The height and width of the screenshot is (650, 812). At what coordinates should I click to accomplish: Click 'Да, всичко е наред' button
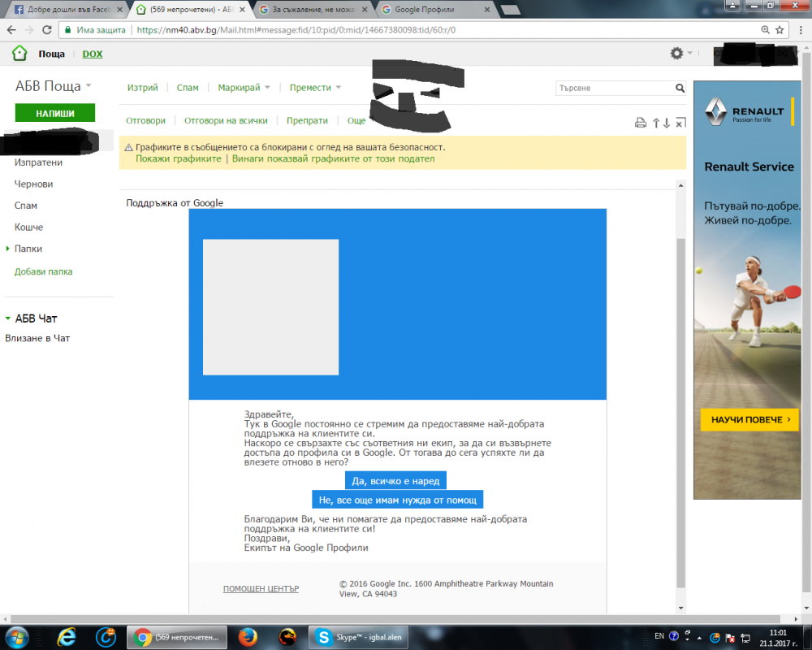pyautogui.click(x=395, y=480)
